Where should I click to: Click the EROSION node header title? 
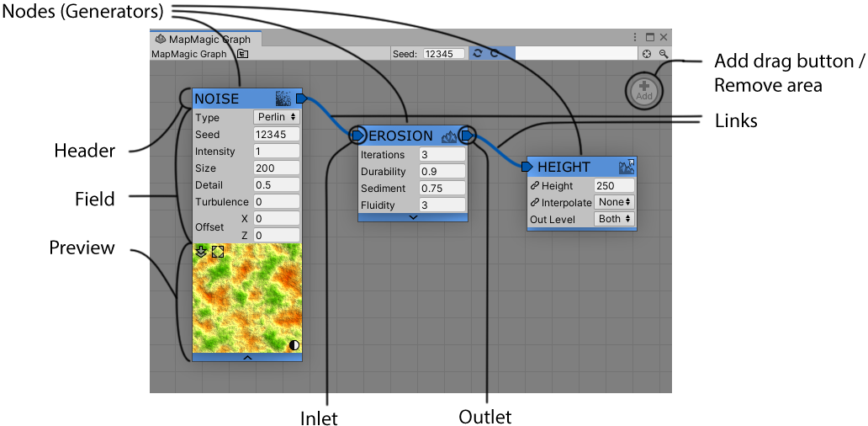pyautogui.click(x=401, y=136)
